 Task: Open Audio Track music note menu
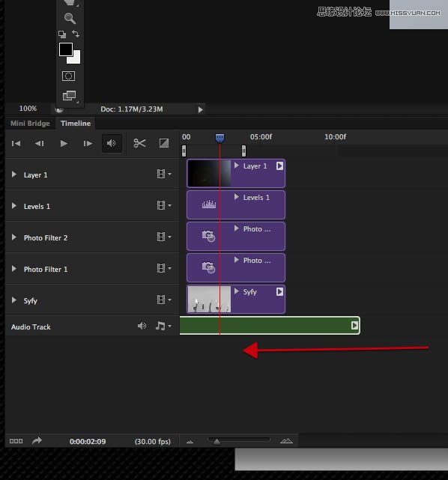coord(163,326)
